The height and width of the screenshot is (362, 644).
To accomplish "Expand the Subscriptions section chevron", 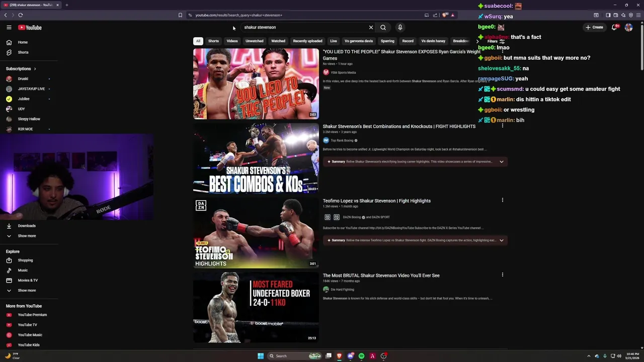I will 35,69.
